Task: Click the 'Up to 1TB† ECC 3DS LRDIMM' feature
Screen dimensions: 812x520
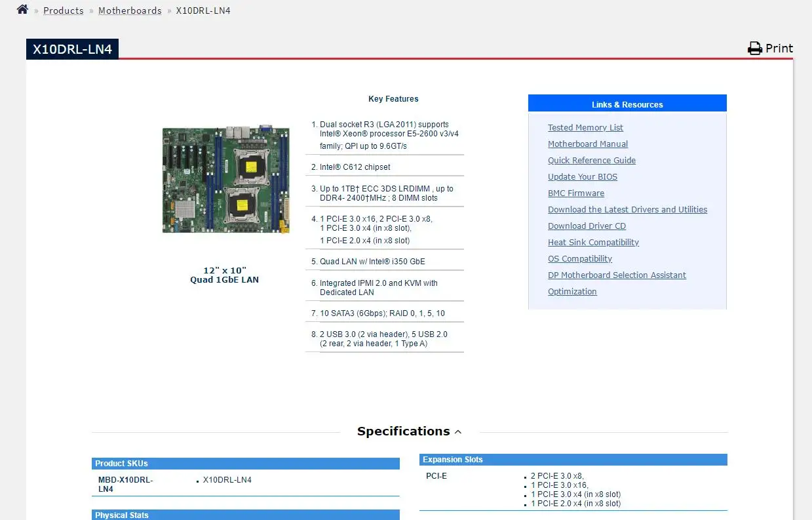Action: 387,193
